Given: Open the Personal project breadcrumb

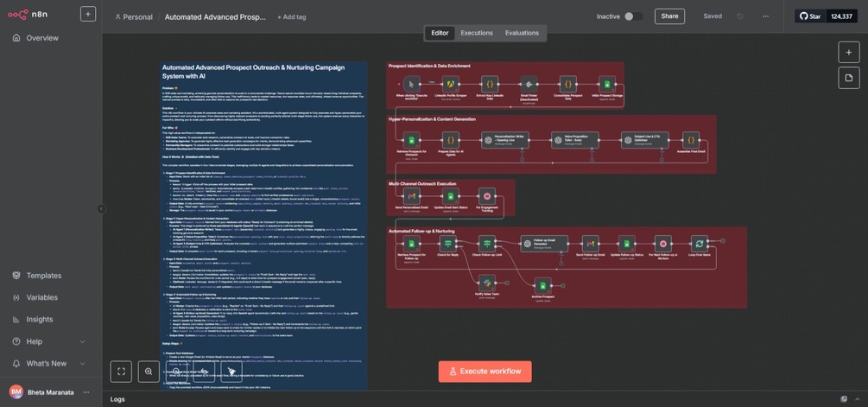Looking at the screenshot, I should coord(133,16).
